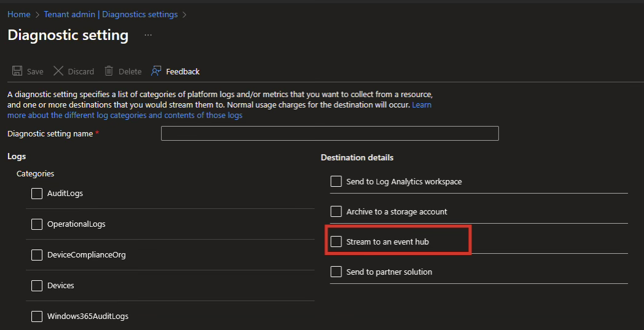The height and width of the screenshot is (330, 644).
Task: Tick the DeviceComplianceOrg checkbox
Action: click(37, 255)
